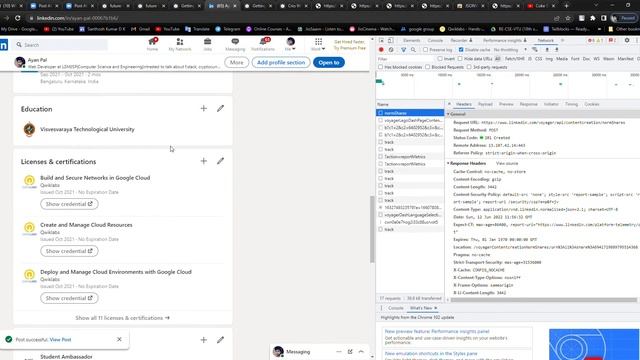Collapse the Response Headers section
This screenshot has height=360, width=640.
coord(448,163)
